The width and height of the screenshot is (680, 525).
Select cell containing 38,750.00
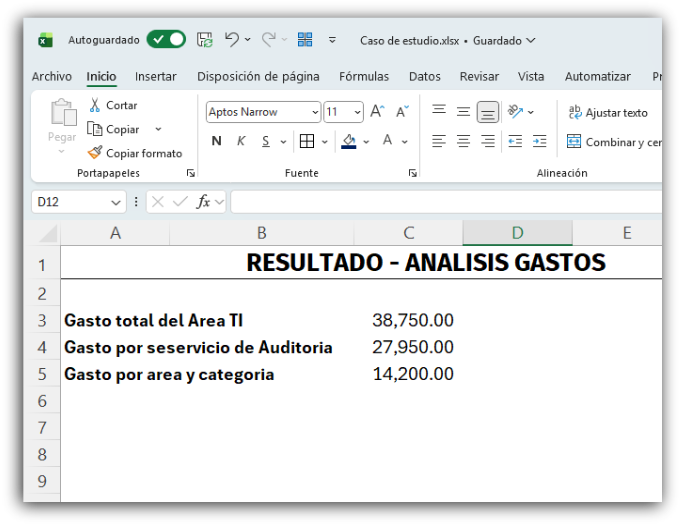click(x=412, y=320)
